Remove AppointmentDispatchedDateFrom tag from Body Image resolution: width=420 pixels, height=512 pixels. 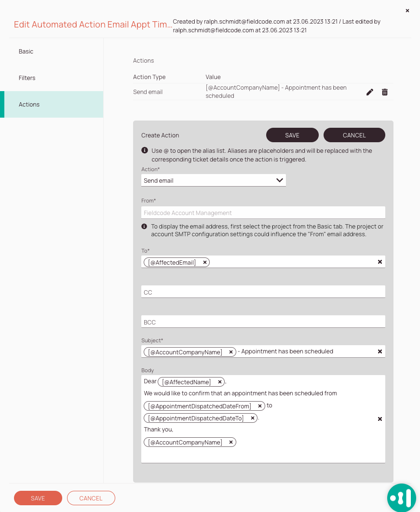[260, 406]
